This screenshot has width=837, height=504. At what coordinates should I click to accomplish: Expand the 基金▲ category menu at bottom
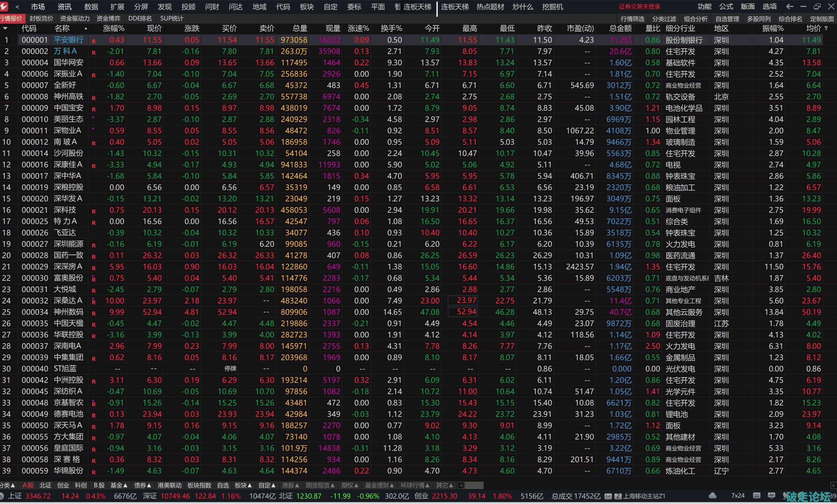(x=119, y=485)
